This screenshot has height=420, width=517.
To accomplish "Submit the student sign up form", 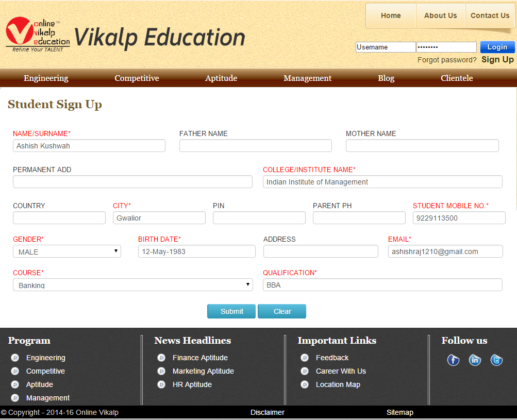I will [x=231, y=311].
